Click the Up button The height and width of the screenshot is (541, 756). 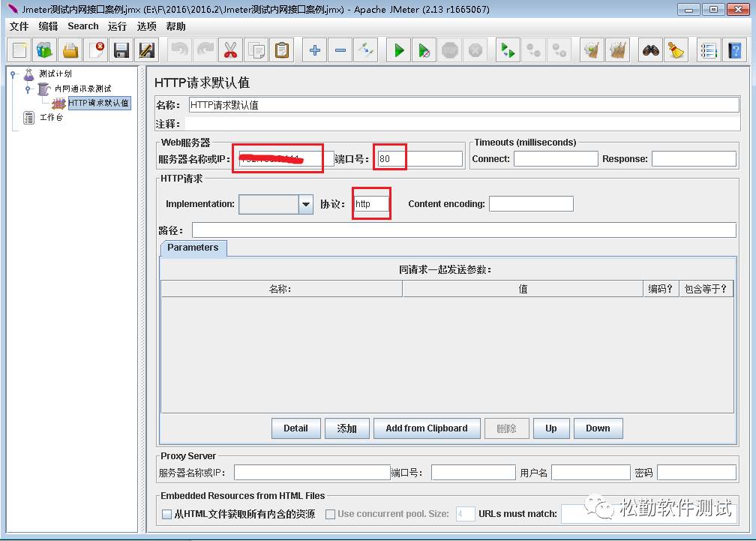[551, 428]
